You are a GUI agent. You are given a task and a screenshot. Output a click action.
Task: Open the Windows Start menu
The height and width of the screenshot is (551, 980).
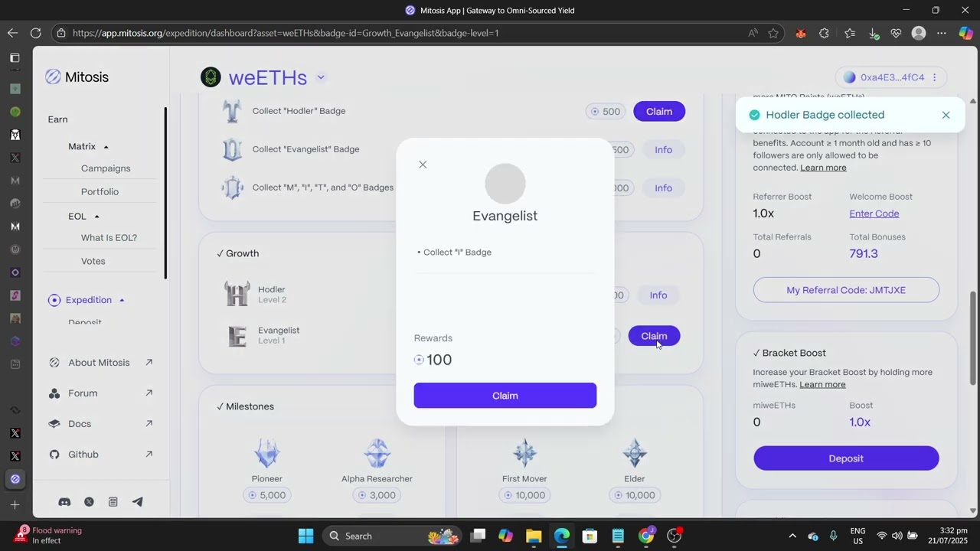(305, 536)
